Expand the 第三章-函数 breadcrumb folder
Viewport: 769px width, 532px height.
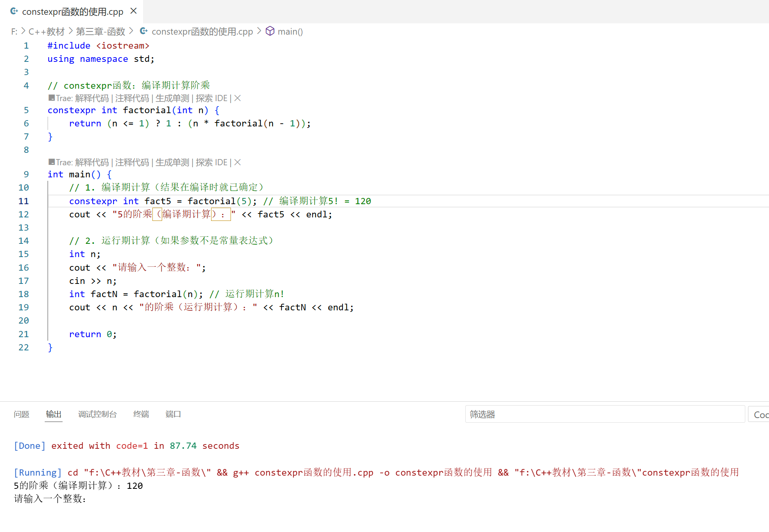[100, 31]
